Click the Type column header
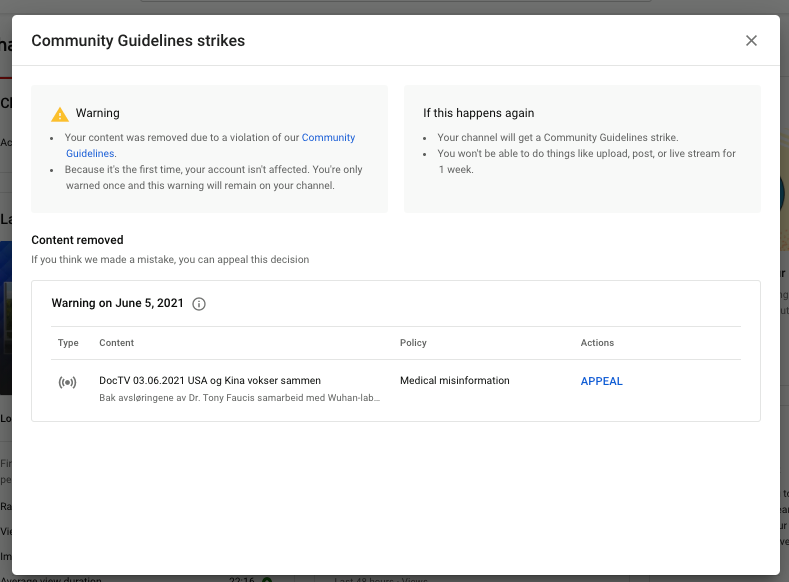Image resolution: width=789 pixels, height=582 pixels. click(68, 343)
